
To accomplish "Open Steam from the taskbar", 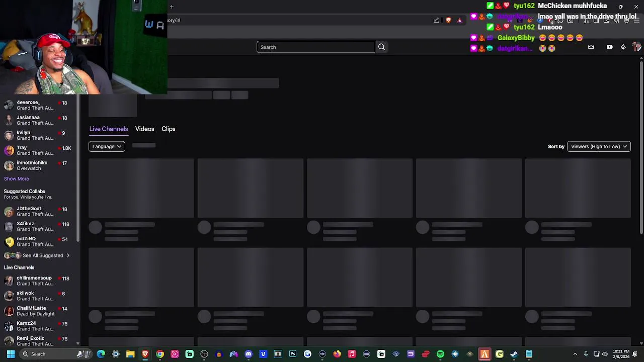I will (x=514, y=354).
